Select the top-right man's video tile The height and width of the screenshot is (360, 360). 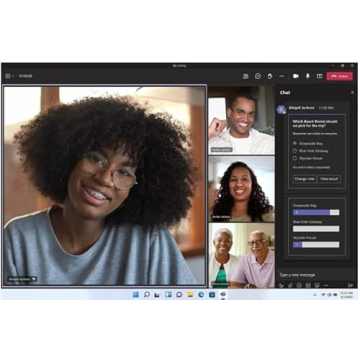point(242,120)
